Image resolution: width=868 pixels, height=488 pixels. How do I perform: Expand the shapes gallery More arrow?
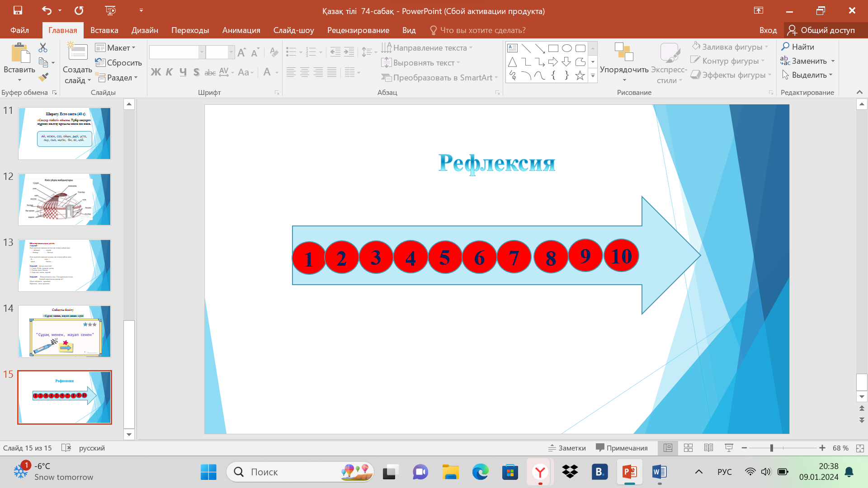(593, 76)
